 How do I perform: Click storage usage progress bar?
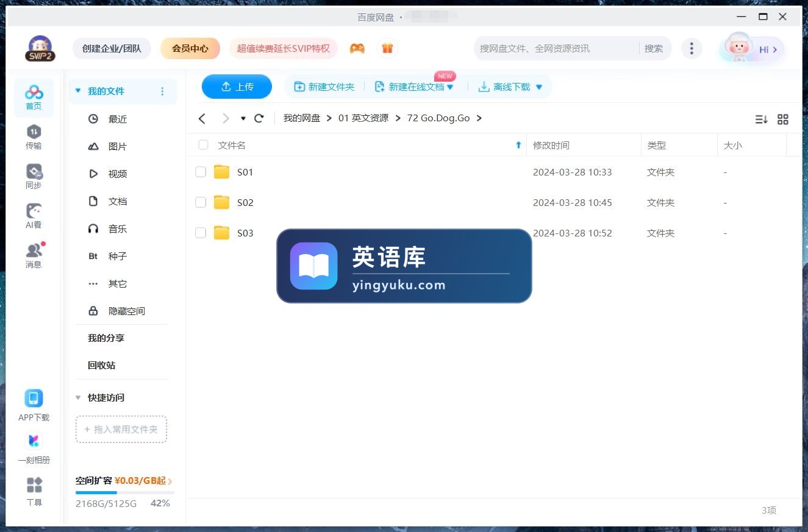point(124,492)
